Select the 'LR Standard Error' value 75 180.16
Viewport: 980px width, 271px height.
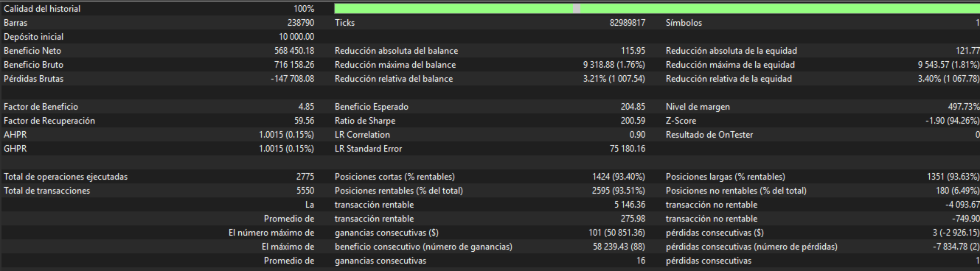[x=628, y=149]
